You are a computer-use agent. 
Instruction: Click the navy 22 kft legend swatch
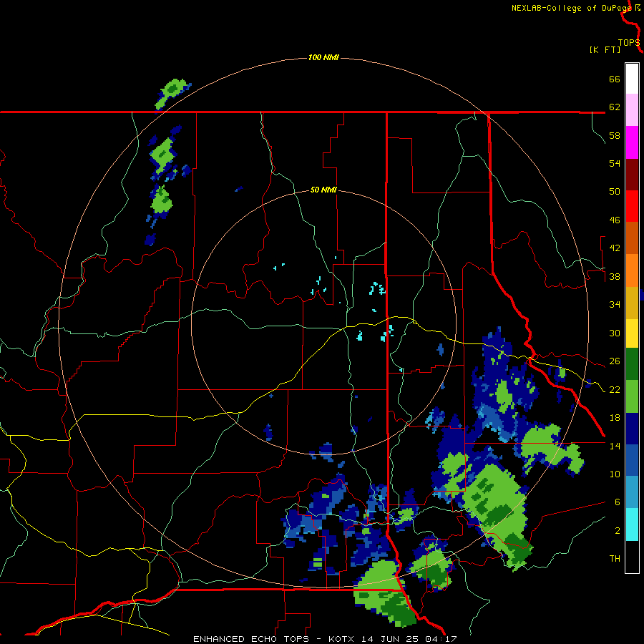(x=632, y=429)
